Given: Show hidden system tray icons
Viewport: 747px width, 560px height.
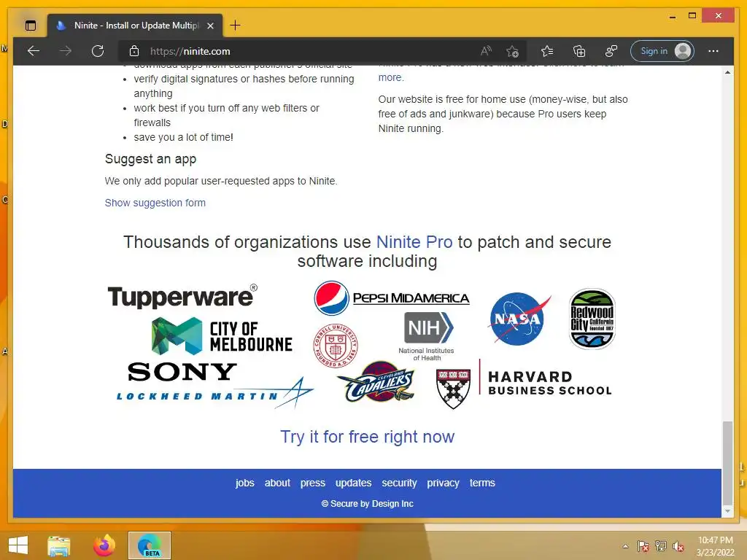Looking at the screenshot, I should [625, 546].
